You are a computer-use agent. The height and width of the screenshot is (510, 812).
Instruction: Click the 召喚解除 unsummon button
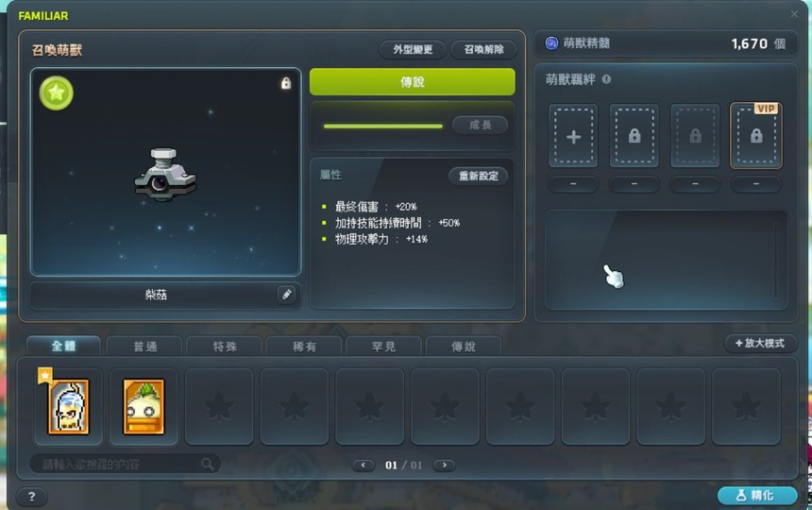point(483,50)
